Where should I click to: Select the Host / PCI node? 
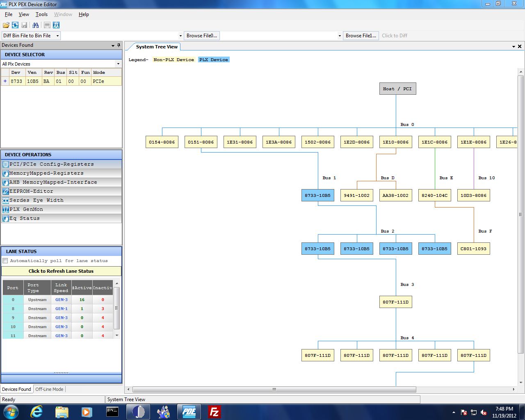397,89
